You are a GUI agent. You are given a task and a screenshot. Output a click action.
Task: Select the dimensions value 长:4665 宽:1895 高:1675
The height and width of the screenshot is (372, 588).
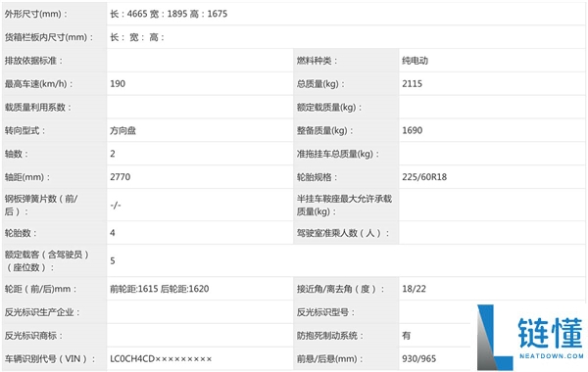[169, 14]
